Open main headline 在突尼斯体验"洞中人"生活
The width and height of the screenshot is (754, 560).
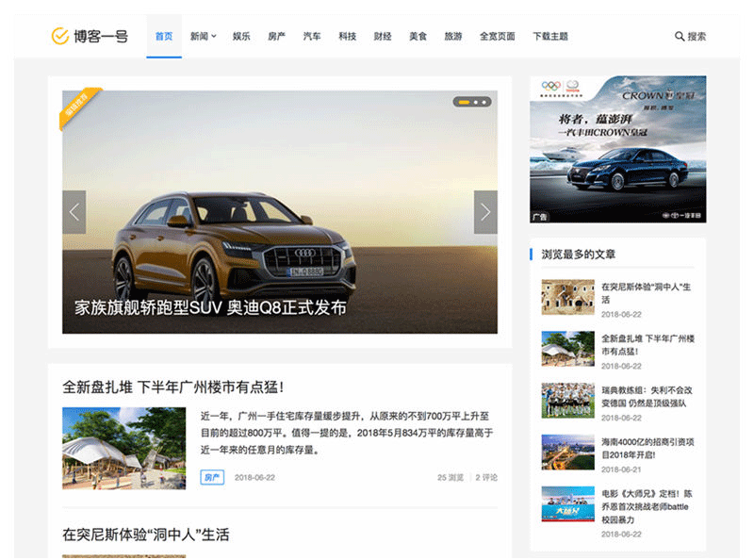point(146,535)
